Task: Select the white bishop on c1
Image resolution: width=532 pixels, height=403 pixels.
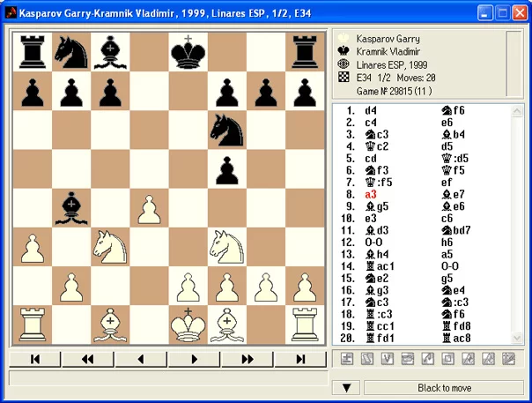Action: click(x=110, y=325)
